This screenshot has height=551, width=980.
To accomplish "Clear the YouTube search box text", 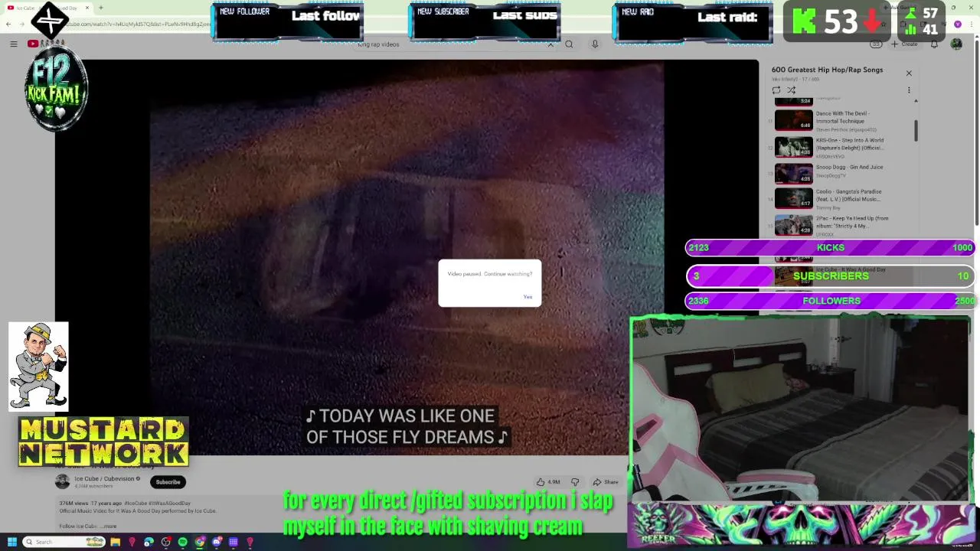I will pyautogui.click(x=550, y=44).
